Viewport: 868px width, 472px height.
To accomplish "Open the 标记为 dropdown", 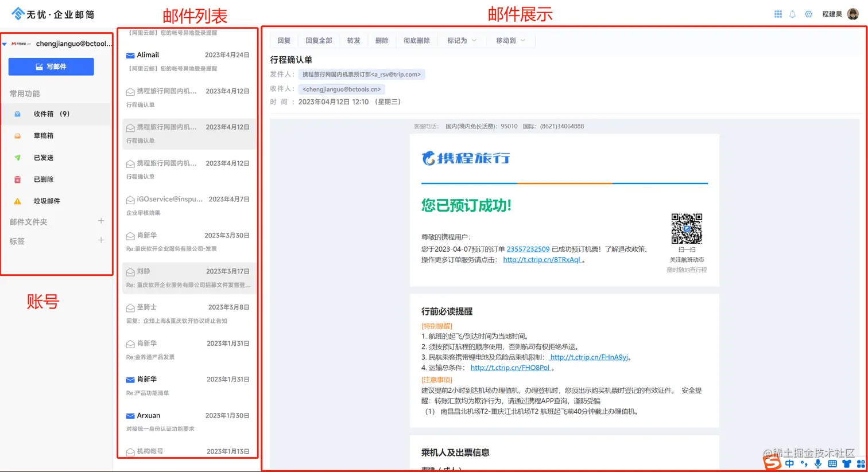I will (x=462, y=41).
